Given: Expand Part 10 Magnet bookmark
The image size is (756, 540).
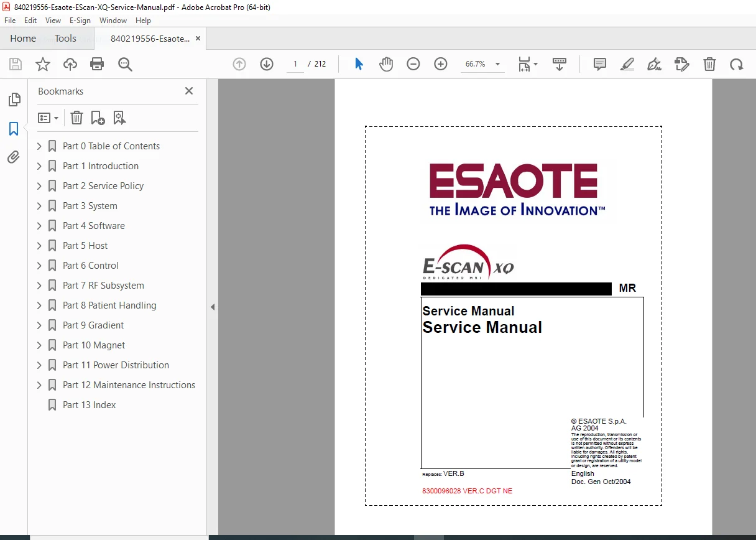Looking at the screenshot, I should [x=39, y=345].
